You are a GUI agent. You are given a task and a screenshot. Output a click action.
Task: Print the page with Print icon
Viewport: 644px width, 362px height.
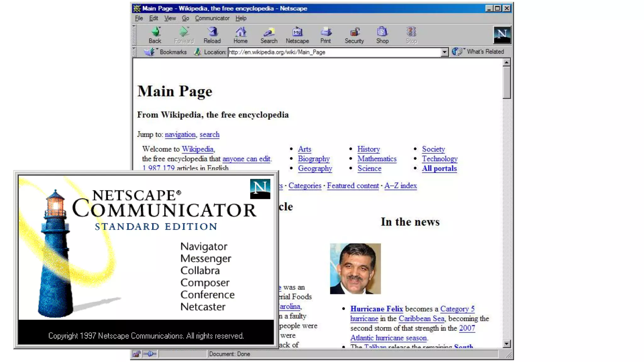click(x=325, y=32)
